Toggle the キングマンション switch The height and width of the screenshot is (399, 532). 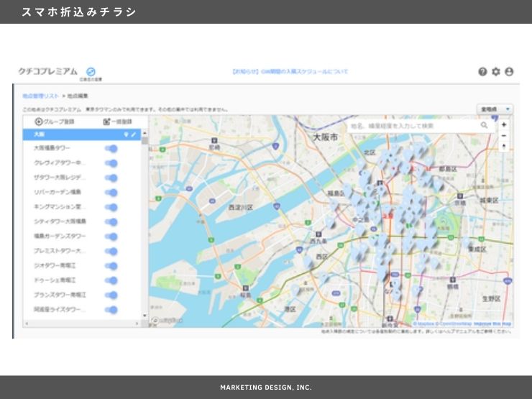point(111,207)
